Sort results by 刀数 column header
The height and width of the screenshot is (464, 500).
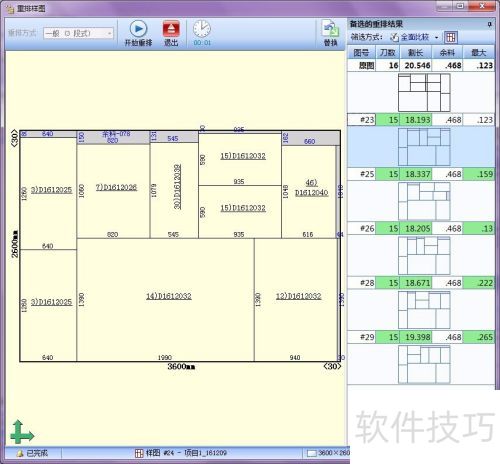pos(388,53)
